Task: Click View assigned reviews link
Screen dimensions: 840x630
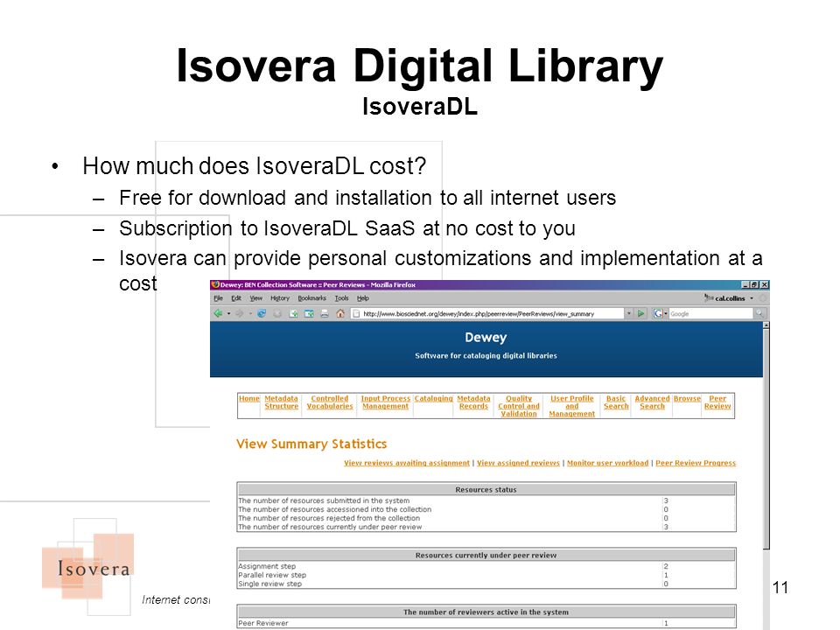Action: click(518, 463)
